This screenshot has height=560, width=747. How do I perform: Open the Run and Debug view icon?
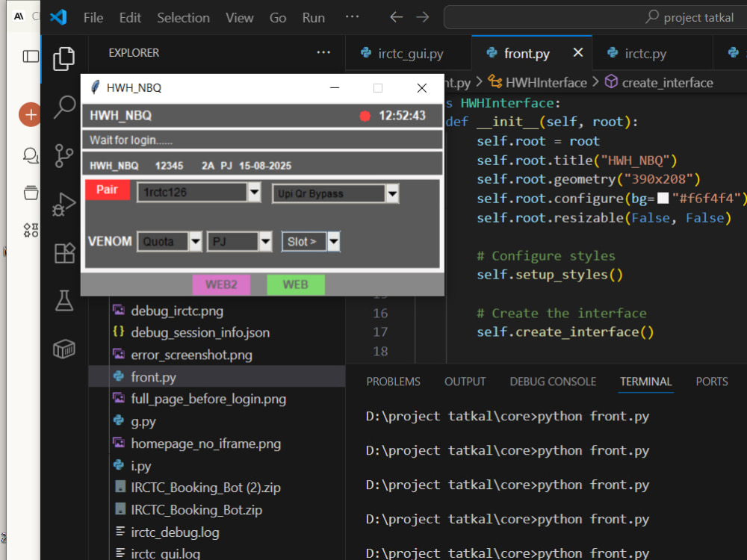[x=63, y=205]
